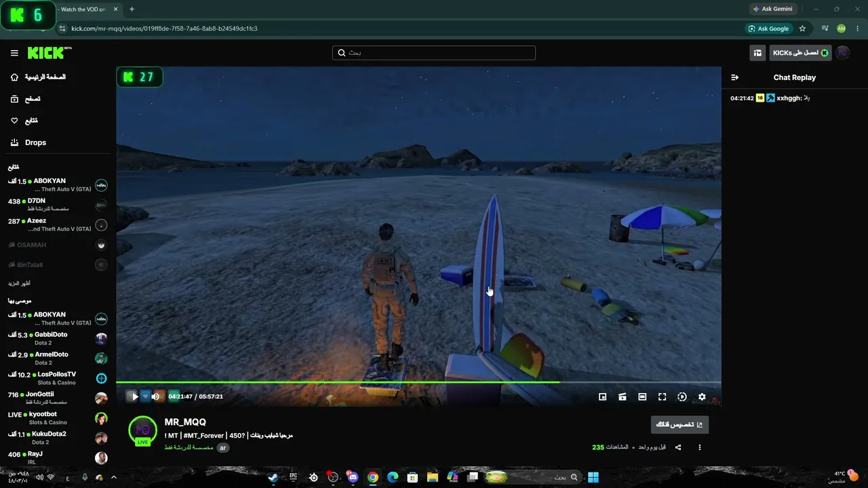Open the video more options menu
The image size is (868, 488).
click(700, 447)
